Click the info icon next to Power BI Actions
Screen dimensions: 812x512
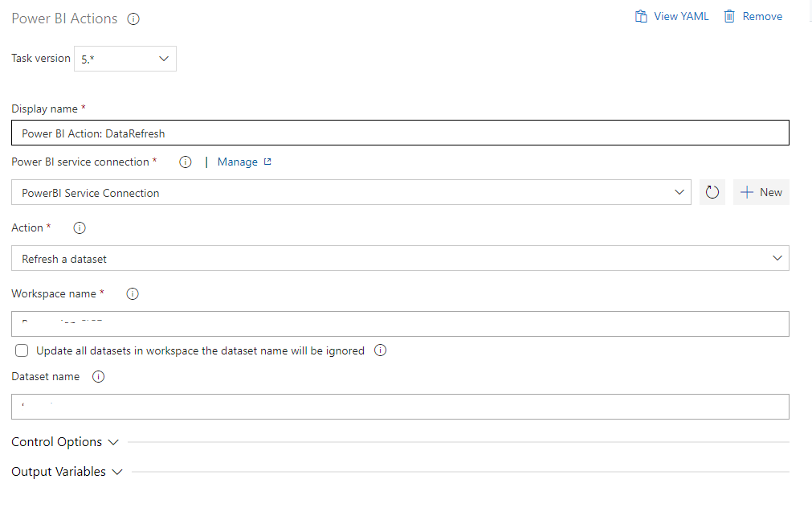[133, 19]
